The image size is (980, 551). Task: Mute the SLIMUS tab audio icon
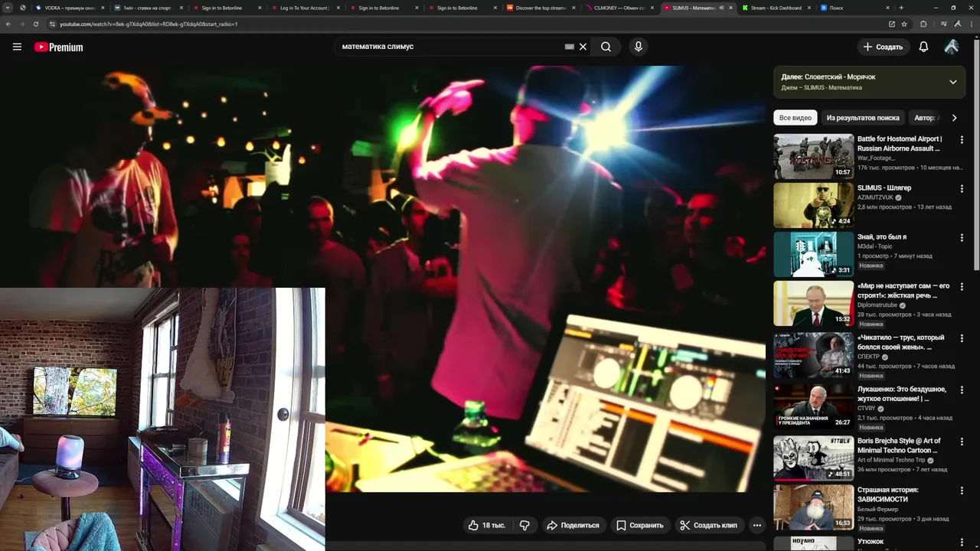(x=721, y=8)
